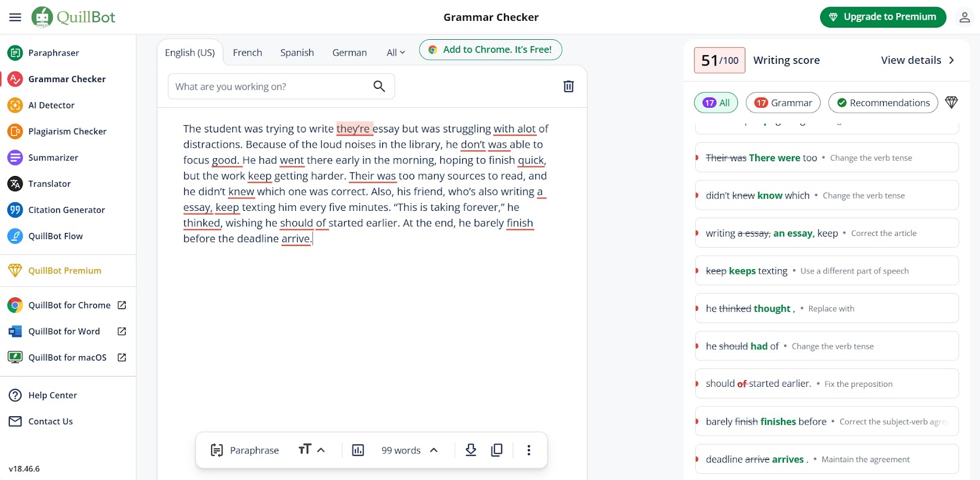Click the QuillBot Flow sidebar icon
The image size is (980, 480).
15,236
